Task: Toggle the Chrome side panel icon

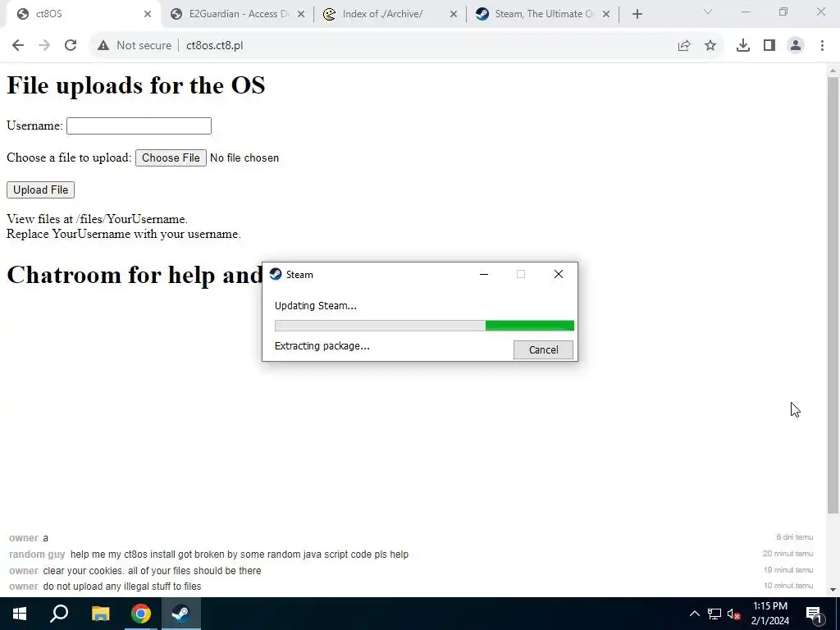Action: click(x=769, y=46)
